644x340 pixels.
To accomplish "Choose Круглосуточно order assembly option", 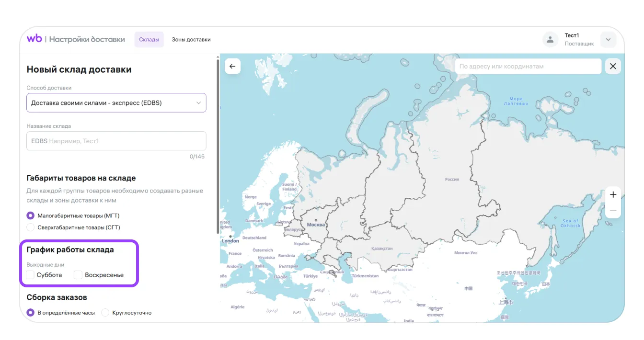I will [105, 313].
